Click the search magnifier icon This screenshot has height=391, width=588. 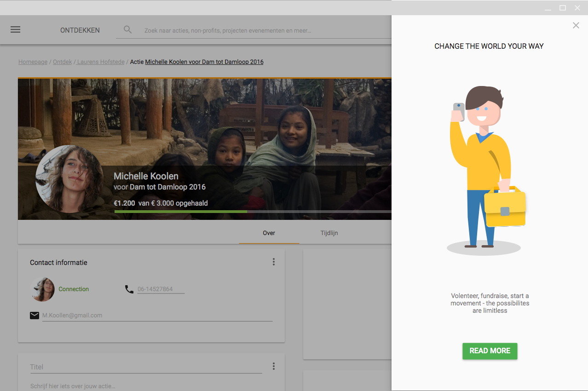click(128, 30)
